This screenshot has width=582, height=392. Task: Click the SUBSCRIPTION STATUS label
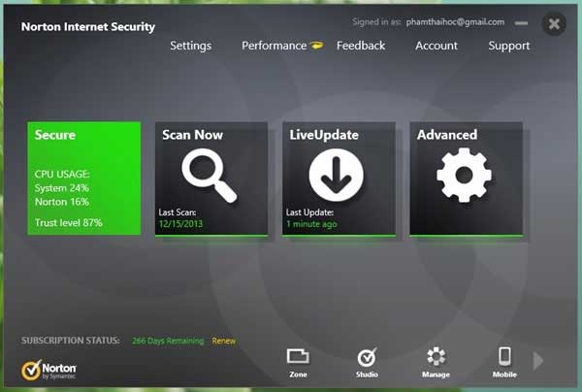pyautogui.click(x=71, y=341)
